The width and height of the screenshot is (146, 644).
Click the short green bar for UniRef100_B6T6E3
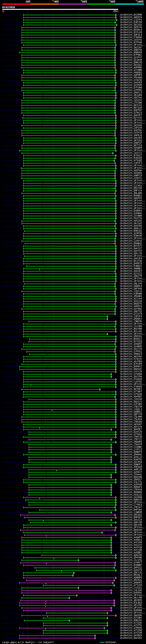[61, 389]
